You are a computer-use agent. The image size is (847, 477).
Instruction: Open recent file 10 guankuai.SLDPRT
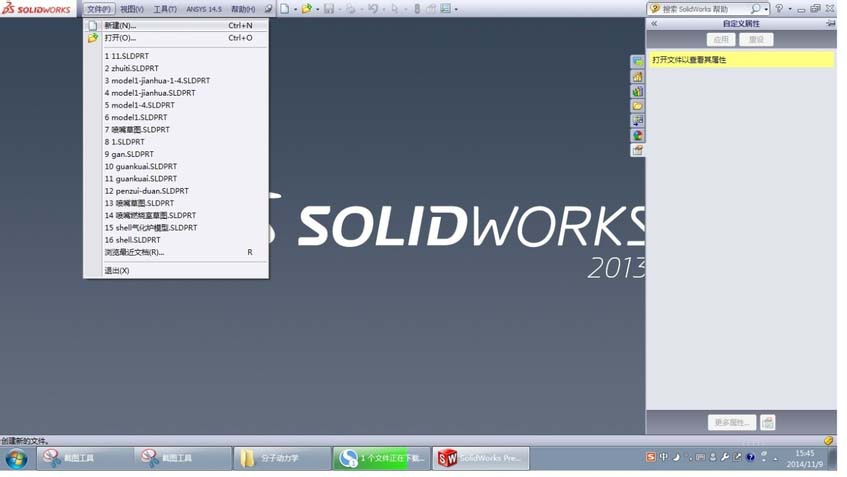click(176, 166)
